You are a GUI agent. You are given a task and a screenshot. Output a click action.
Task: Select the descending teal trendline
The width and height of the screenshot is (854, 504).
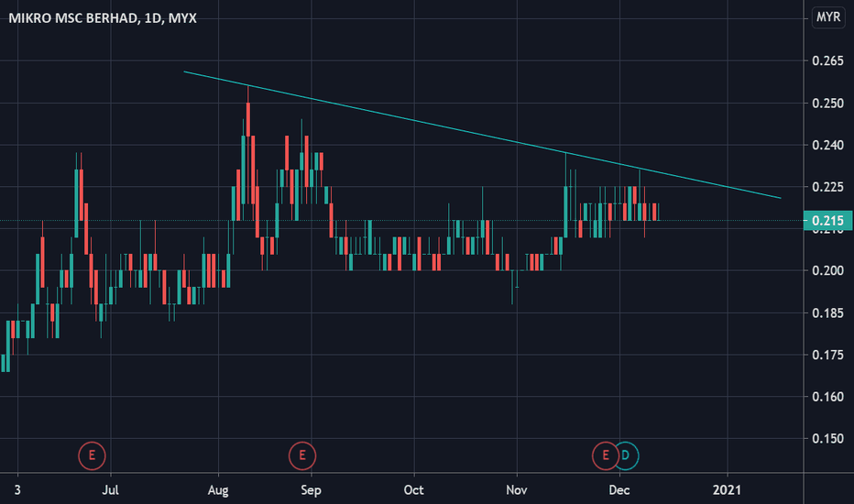(482, 135)
